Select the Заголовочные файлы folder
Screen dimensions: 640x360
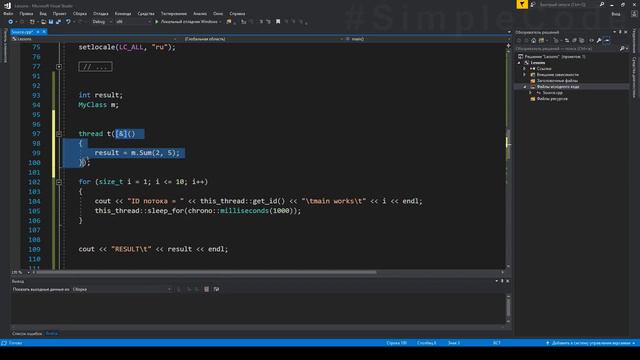coord(557,81)
